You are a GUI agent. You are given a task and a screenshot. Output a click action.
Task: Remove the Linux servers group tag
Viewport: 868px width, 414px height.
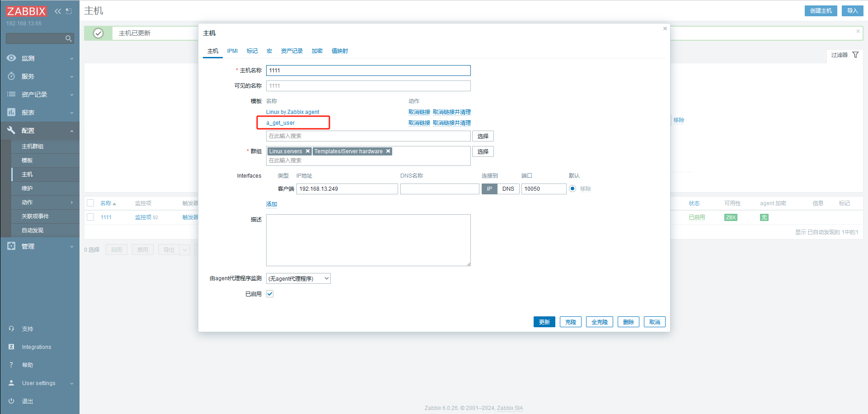coord(308,151)
